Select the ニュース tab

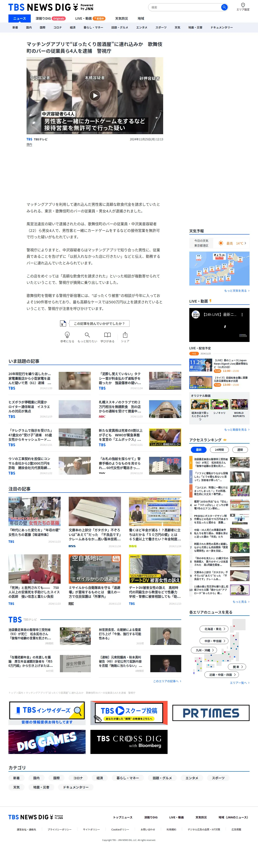tap(19, 18)
